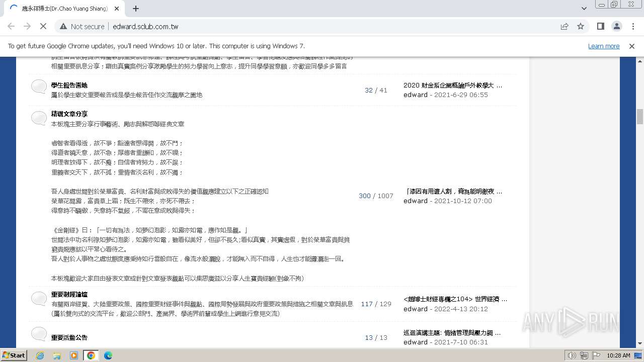Click the 學生報告園地 forum bubble icon
644x362 pixels.
(39, 87)
